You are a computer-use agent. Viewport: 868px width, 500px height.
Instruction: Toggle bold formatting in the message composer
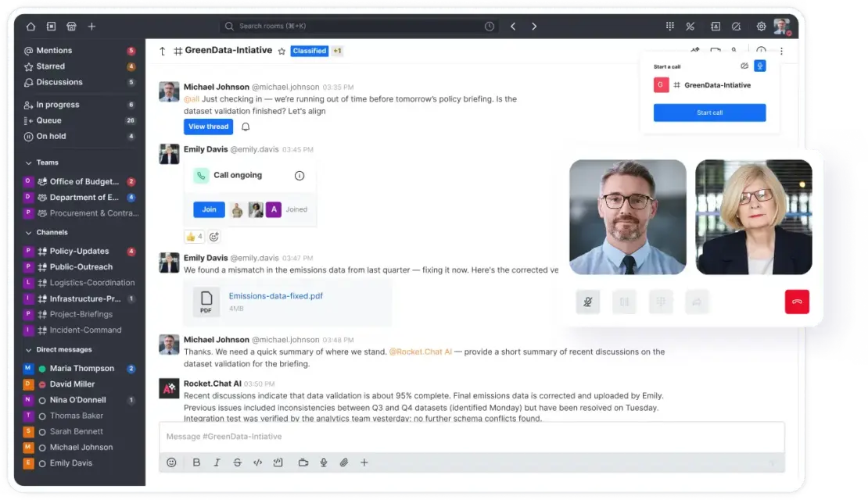(196, 462)
